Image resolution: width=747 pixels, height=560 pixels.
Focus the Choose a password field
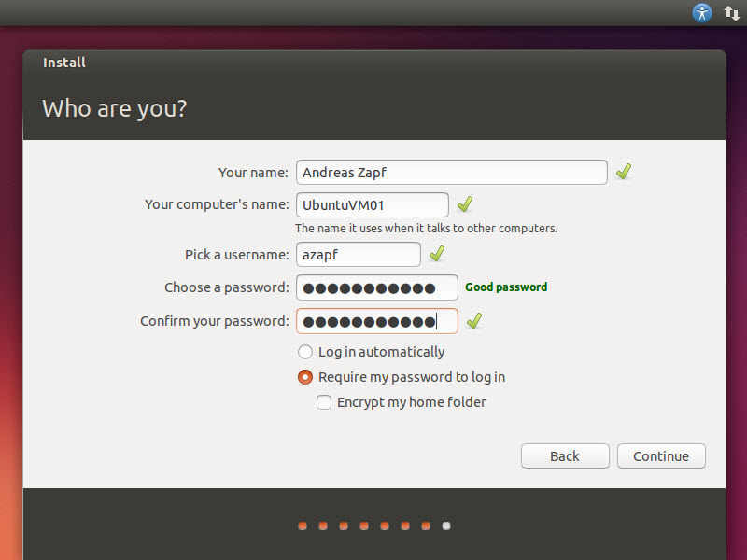(x=377, y=287)
